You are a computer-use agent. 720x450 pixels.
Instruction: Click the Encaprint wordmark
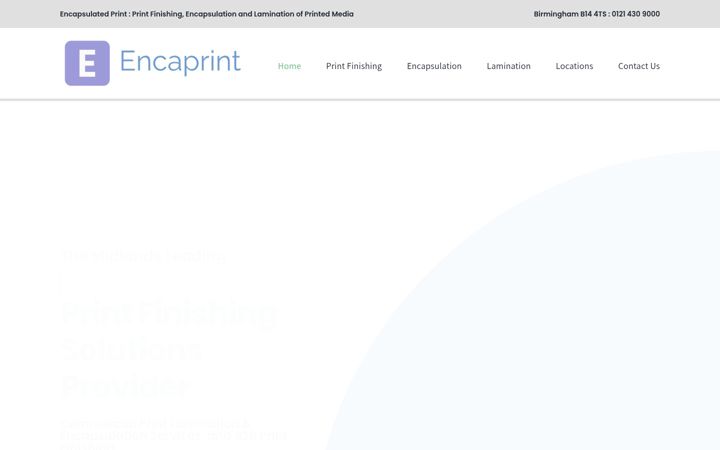180,62
